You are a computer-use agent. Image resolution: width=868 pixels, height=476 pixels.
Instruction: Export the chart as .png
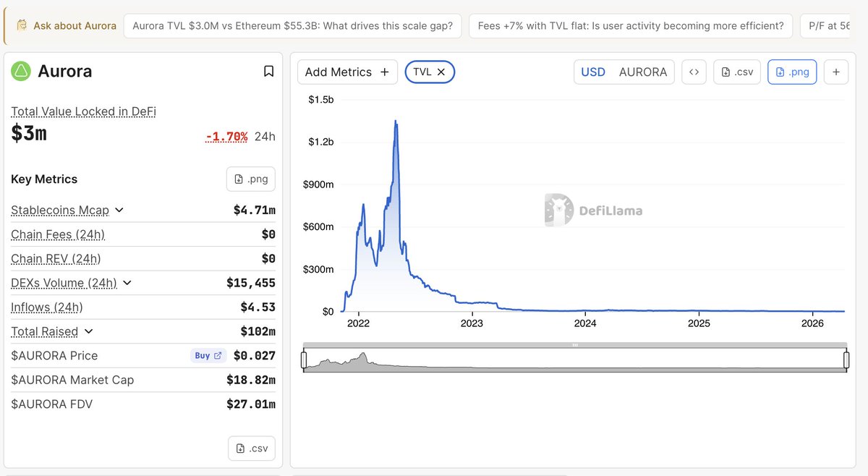792,72
